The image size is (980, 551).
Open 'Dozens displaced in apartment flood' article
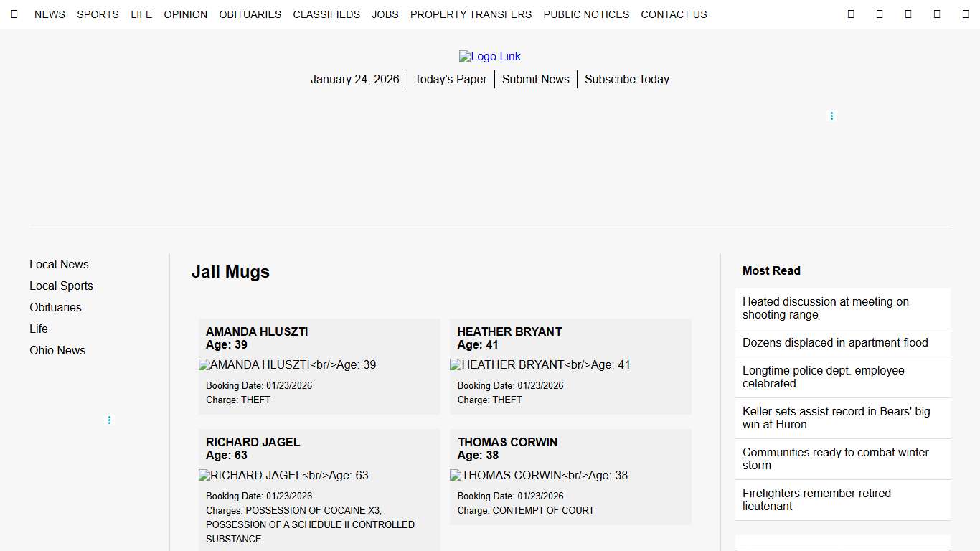(834, 342)
